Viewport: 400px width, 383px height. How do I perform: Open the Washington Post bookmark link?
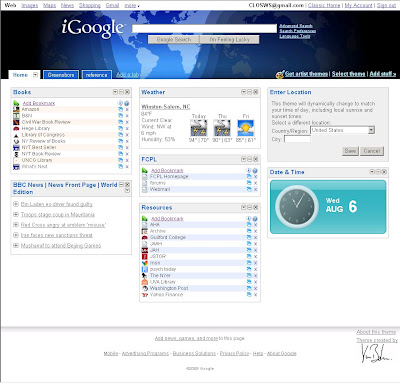click(x=169, y=288)
